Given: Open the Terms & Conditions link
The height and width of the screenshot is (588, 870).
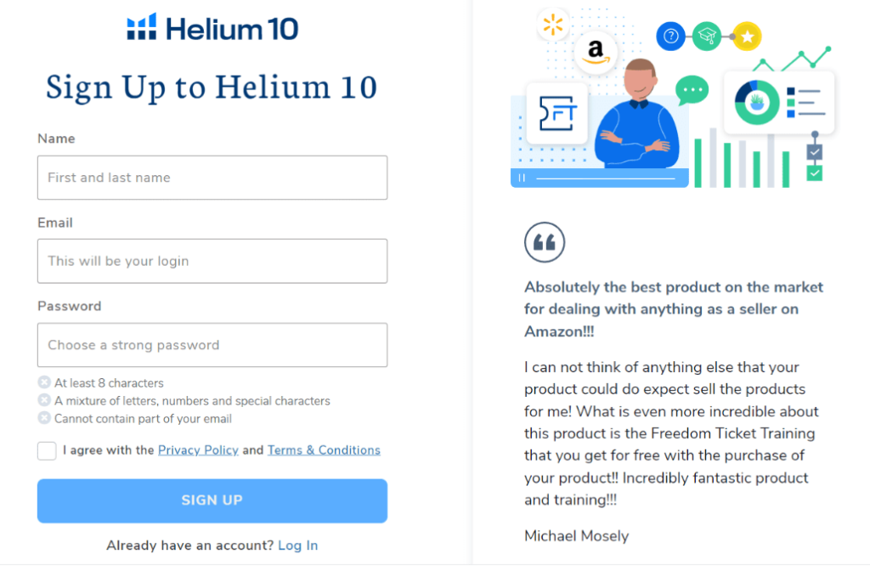Looking at the screenshot, I should 324,450.
